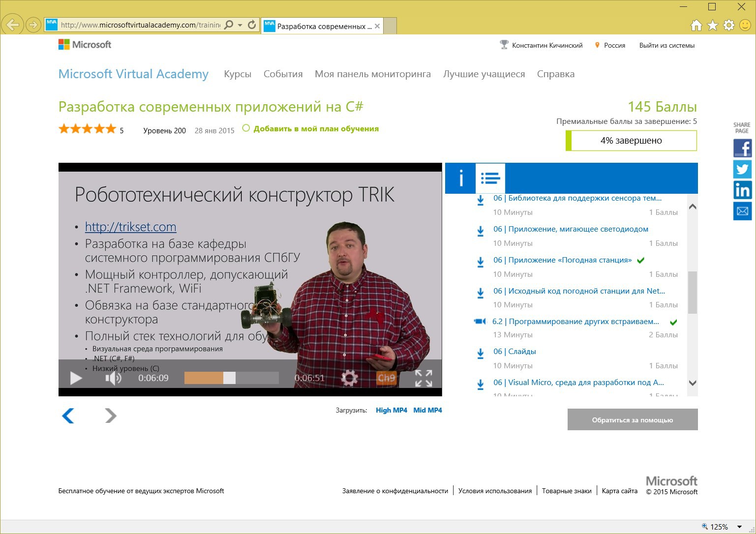756x534 pixels.
Task: Seek using the video progress bar
Action: click(x=231, y=378)
